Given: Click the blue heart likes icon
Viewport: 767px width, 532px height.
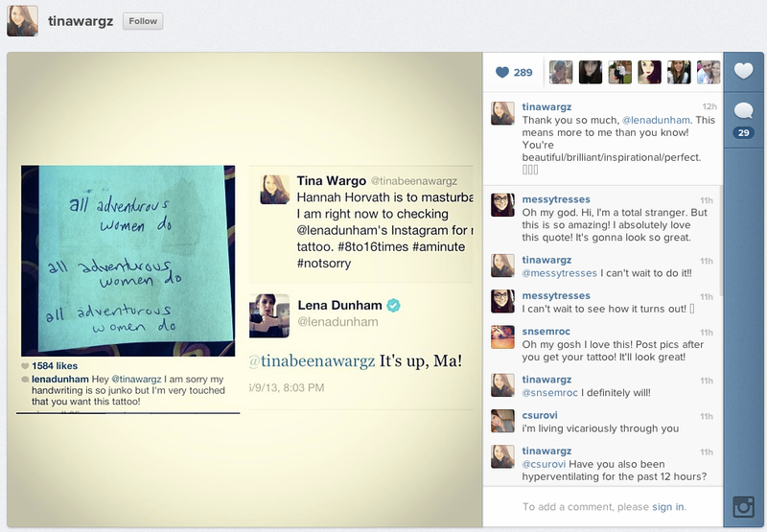Looking at the screenshot, I should click(502, 72).
